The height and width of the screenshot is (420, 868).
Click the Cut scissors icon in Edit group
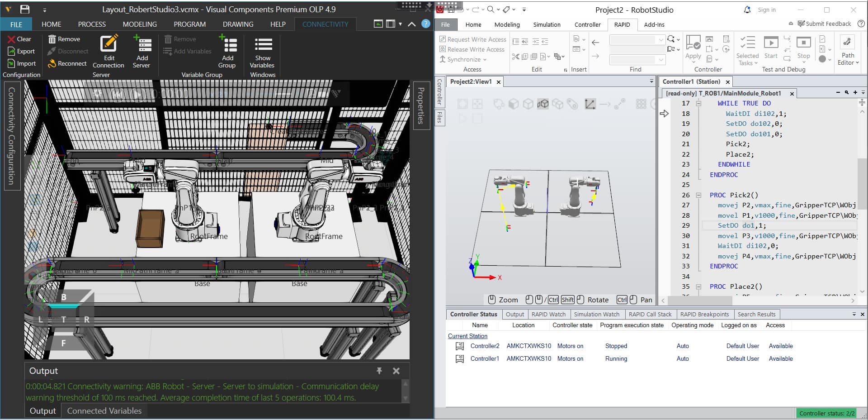(x=515, y=57)
